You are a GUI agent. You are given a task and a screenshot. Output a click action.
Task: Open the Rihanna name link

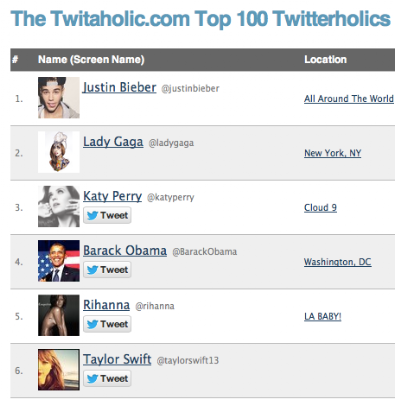pyautogui.click(x=106, y=305)
